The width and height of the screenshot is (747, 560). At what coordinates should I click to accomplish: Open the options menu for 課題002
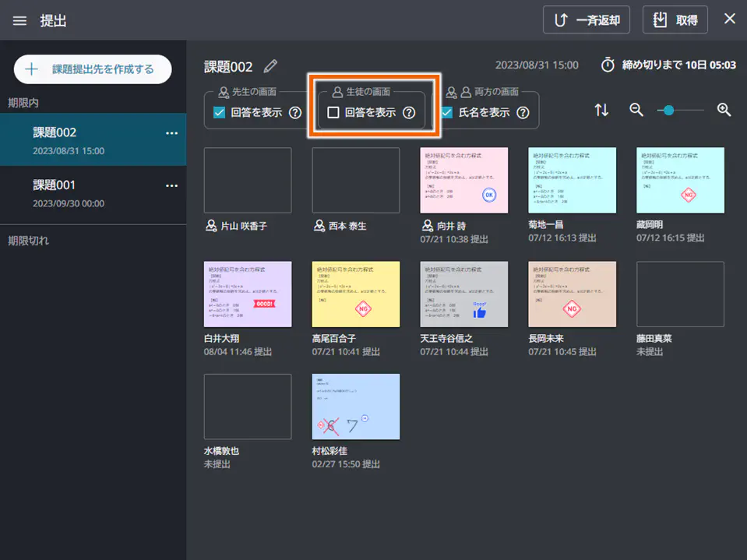click(172, 133)
